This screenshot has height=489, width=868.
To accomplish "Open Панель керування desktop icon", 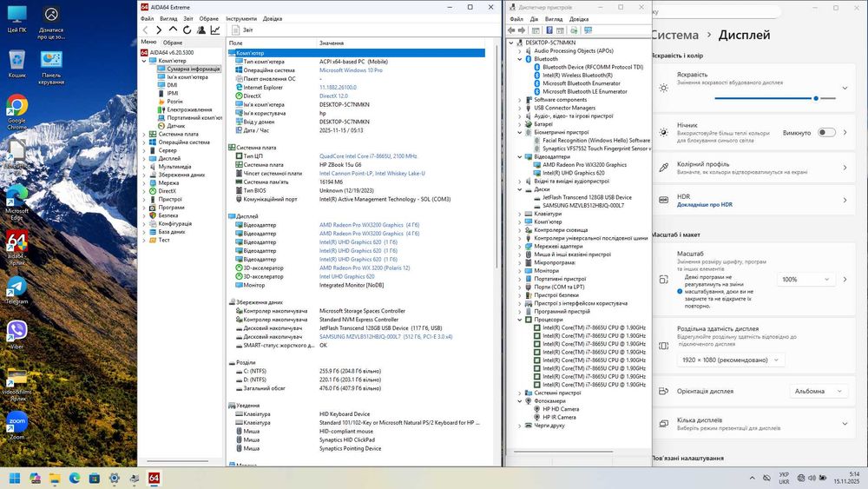I will (x=51, y=67).
